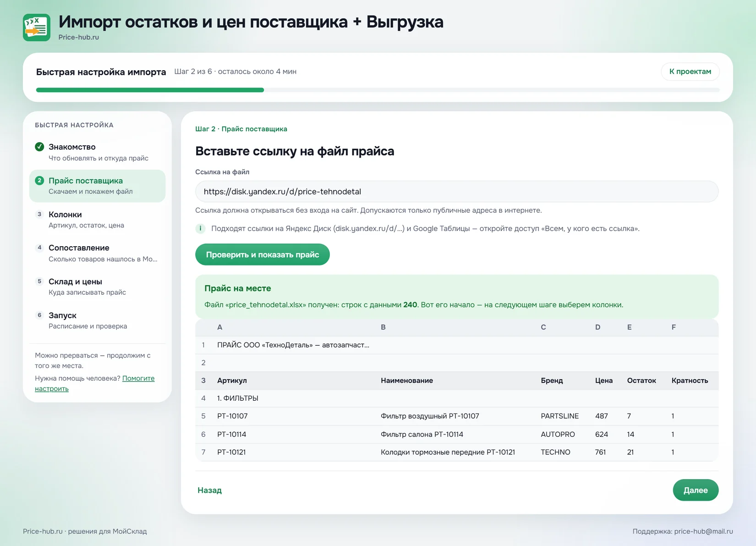This screenshot has width=756, height=546.
Task: Click the step 5 badge for Склад и цены
Action: [39, 281]
